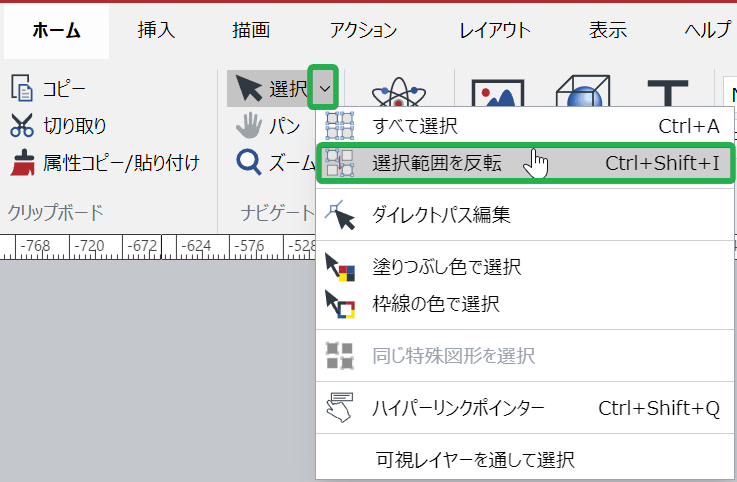
Task: Click the -768 ruler mark
Action: coord(35,245)
